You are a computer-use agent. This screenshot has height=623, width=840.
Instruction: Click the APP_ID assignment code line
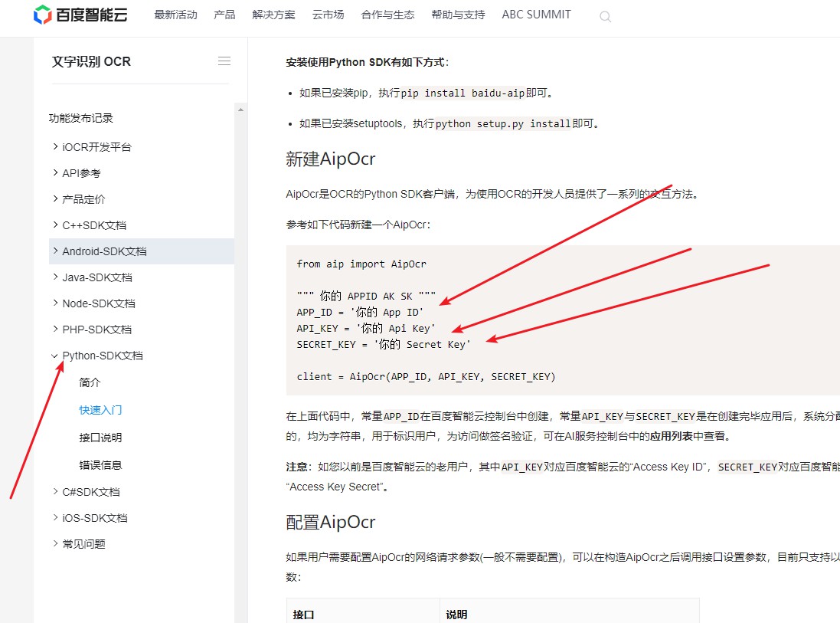[360, 312]
